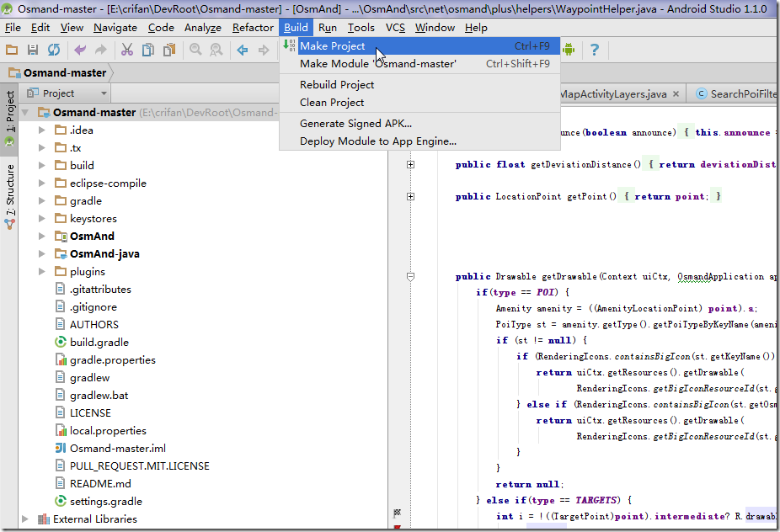Choose Generate Signed APK menu entry
The width and height of the screenshot is (780, 532).
(x=355, y=123)
